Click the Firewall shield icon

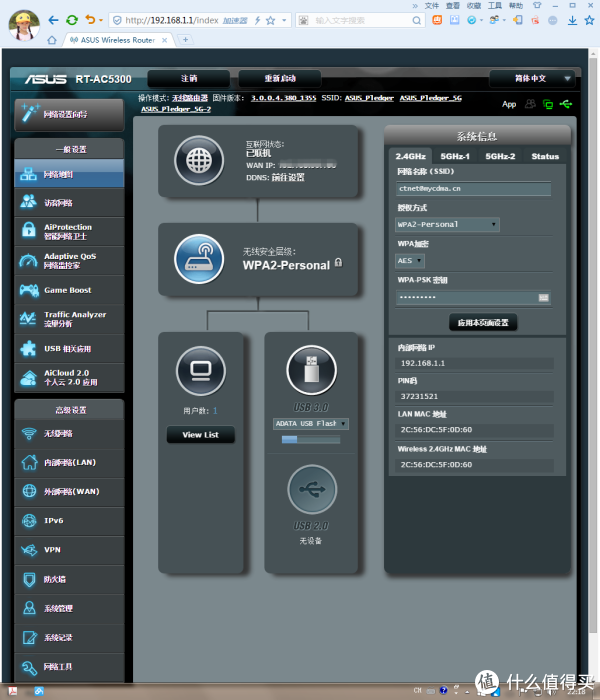pyautogui.click(x=29, y=579)
